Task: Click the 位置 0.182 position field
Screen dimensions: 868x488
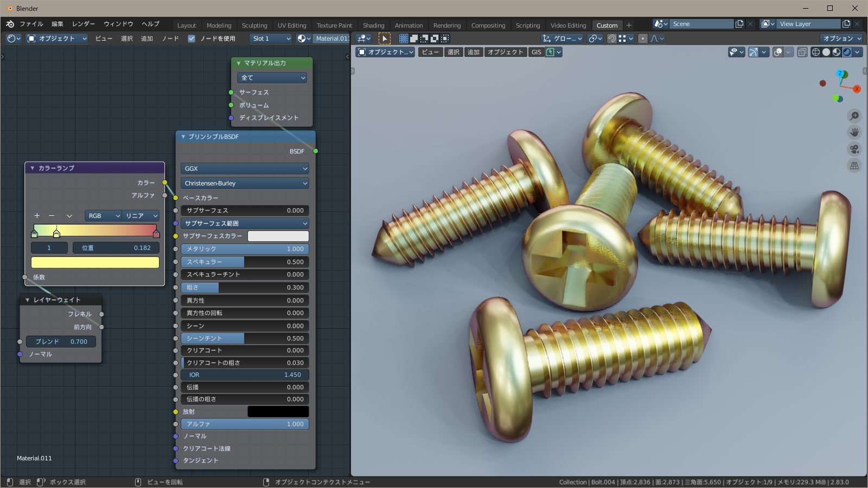Action: 116,248
